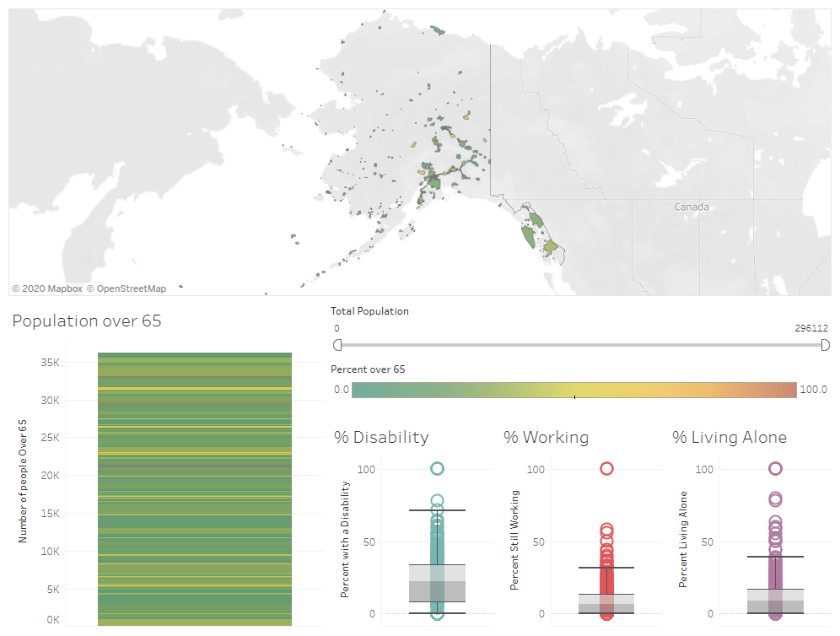
Task: Click the Percent Still Working axis title
Action: click(x=514, y=540)
